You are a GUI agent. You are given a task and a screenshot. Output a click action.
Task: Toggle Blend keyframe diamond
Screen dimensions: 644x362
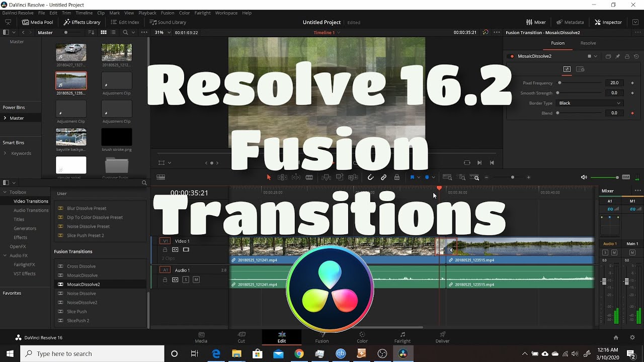(x=632, y=113)
